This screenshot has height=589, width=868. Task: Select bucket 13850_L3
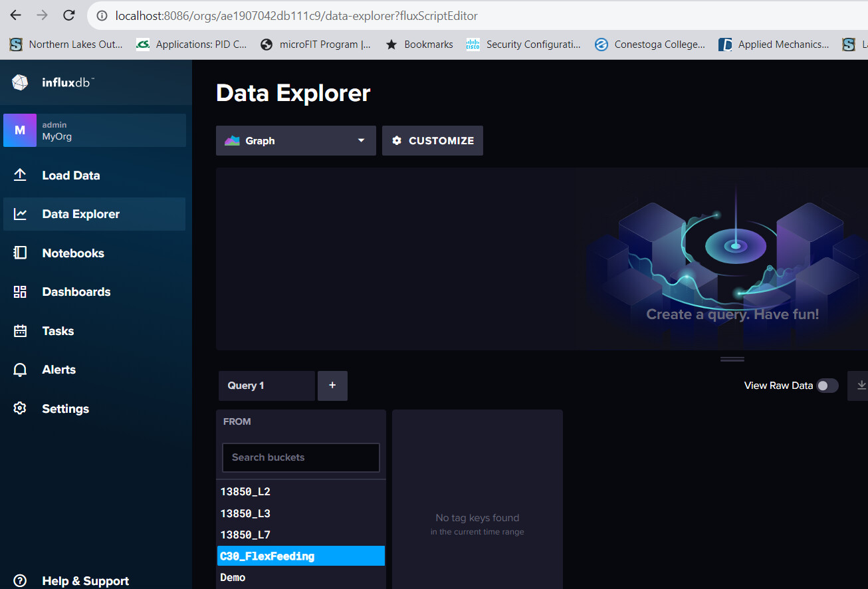301,513
